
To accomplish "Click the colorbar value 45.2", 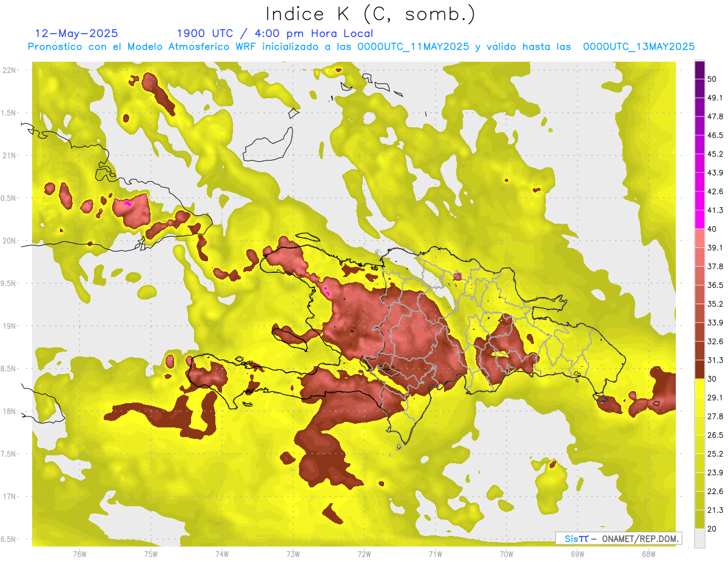I will click(715, 154).
